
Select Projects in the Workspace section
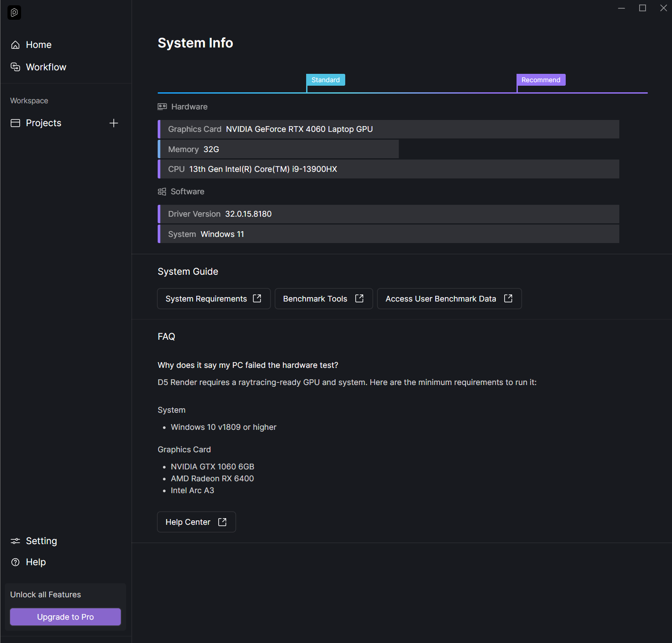43,123
